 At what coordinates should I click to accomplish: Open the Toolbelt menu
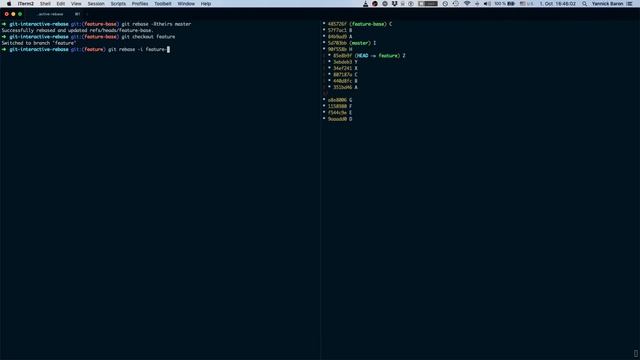(162, 4)
